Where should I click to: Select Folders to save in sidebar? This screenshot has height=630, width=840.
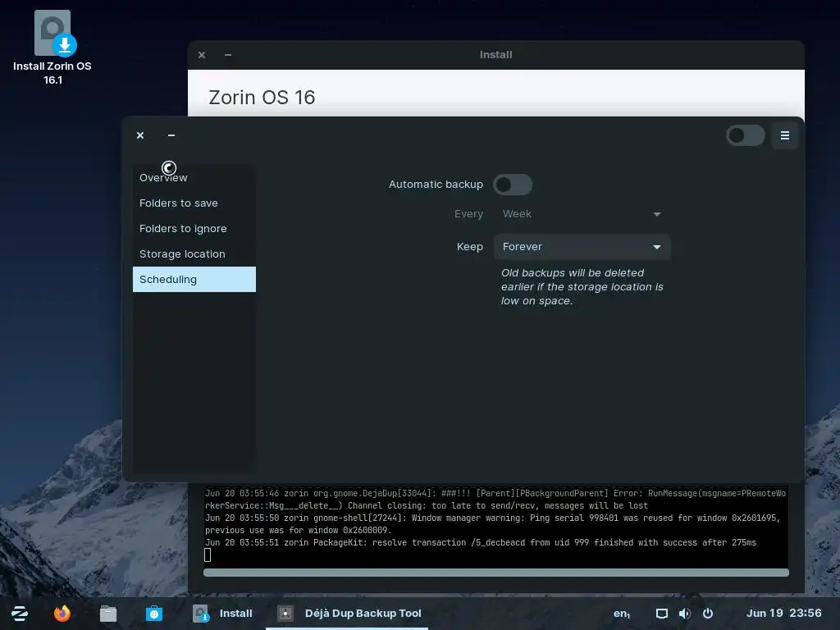tap(194, 203)
